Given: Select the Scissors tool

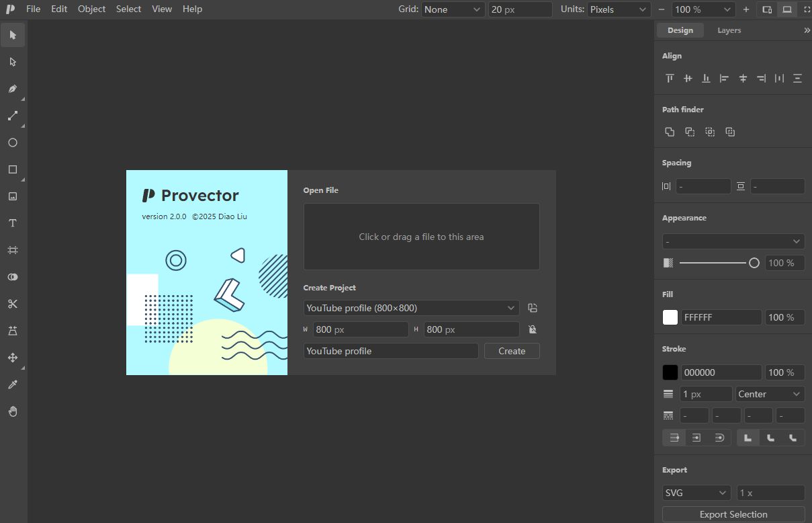Looking at the screenshot, I should click(13, 304).
